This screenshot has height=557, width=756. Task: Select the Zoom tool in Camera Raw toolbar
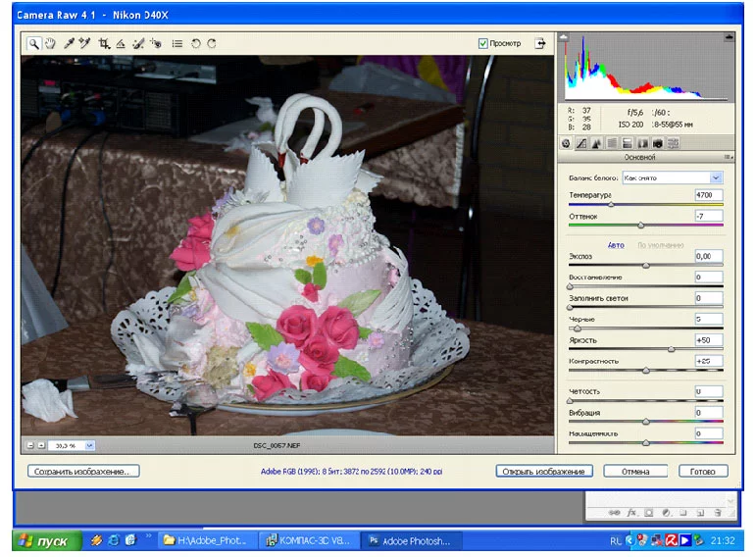point(33,44)
